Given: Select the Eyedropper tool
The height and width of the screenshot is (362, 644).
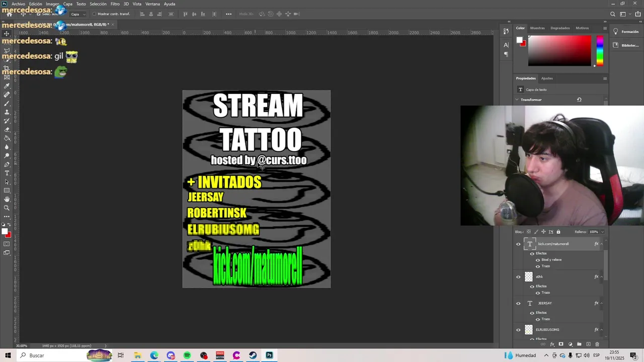Looking at the screenshot, I should (x=7, y=86).
